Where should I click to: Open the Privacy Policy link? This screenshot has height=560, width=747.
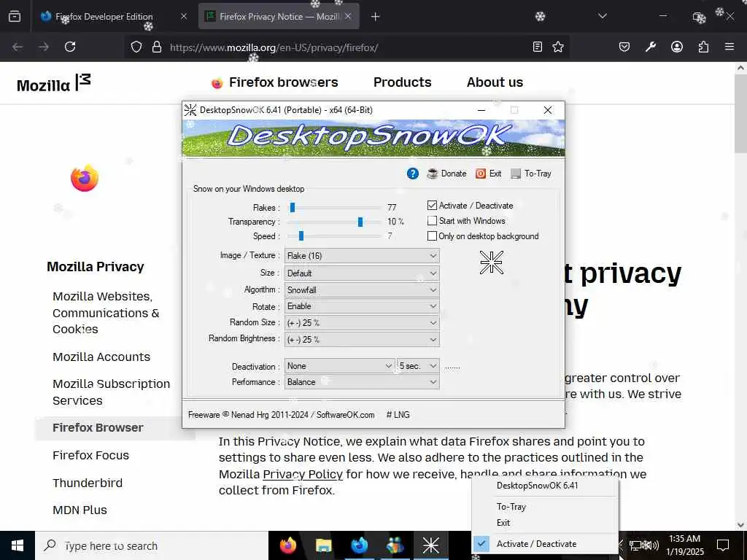click(303, 474)
